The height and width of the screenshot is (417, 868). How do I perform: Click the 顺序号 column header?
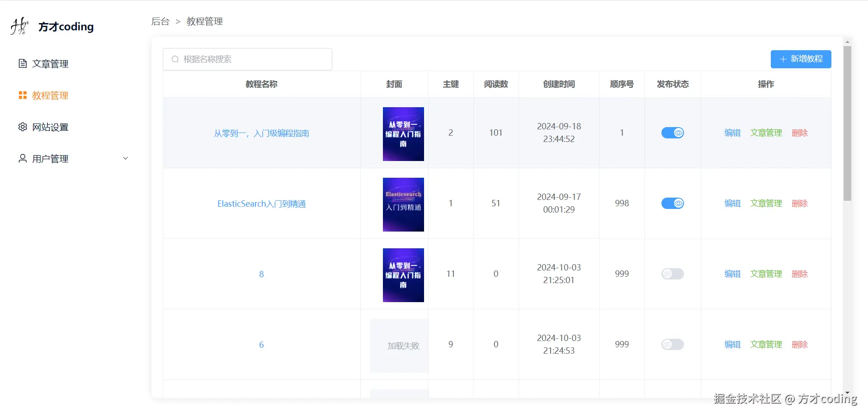pyautogui.click(x=622, y=84)
